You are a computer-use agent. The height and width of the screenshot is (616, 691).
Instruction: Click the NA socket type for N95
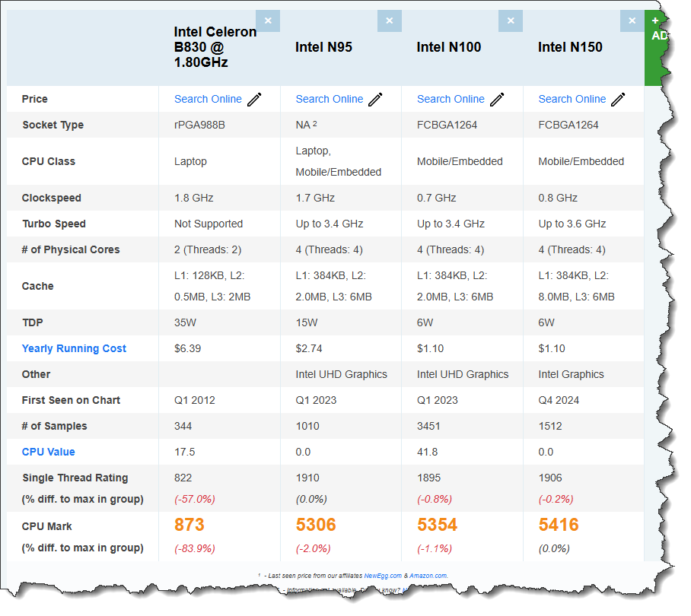(x=306, y=125)
